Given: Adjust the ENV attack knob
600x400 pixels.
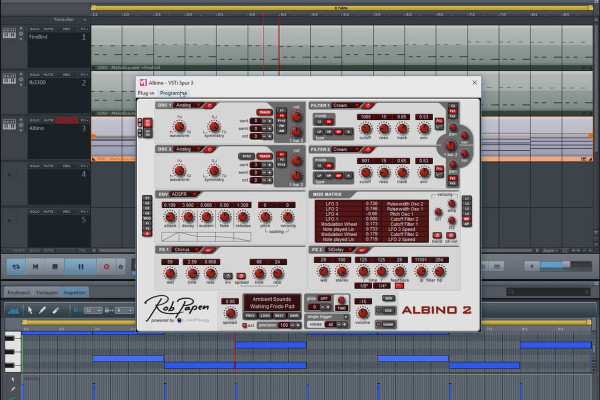Looking at the screenshot, I should tap(170, 217).
